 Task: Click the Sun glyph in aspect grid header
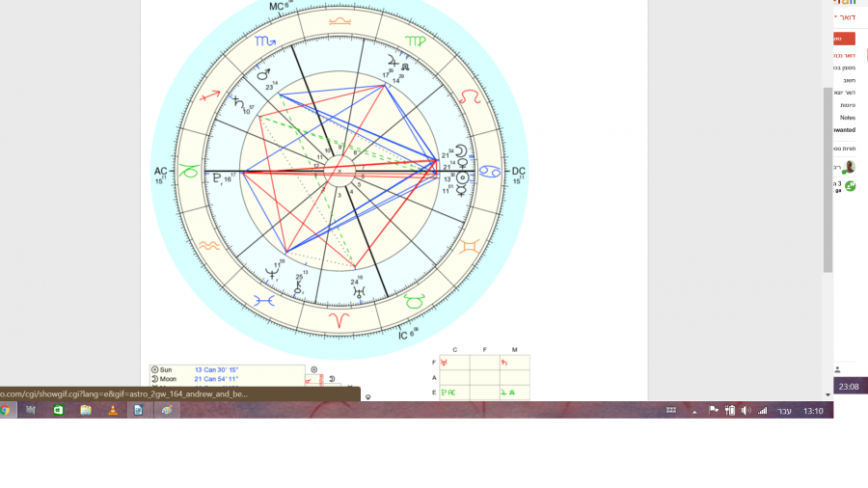click(x=313, y=369)
